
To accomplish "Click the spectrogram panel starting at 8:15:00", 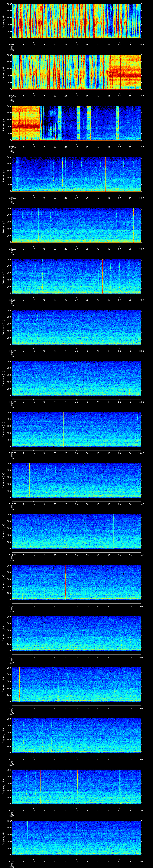I will 77,736.
